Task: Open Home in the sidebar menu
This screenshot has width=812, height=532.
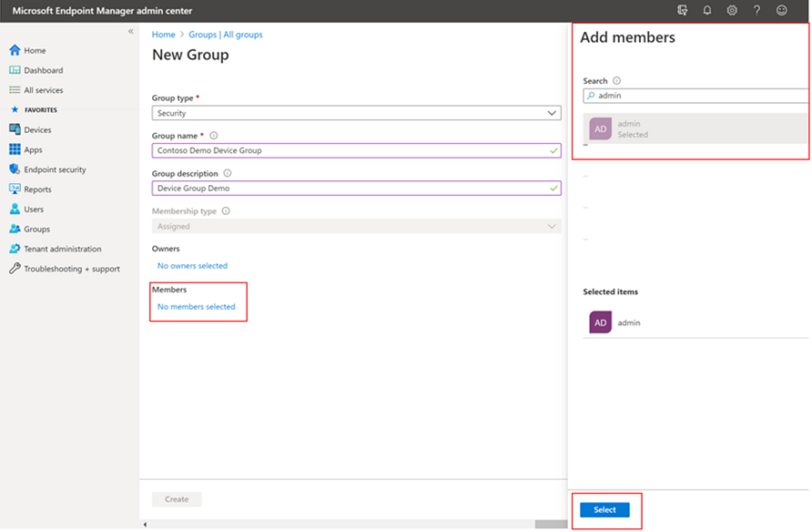Action: point(35,50)
